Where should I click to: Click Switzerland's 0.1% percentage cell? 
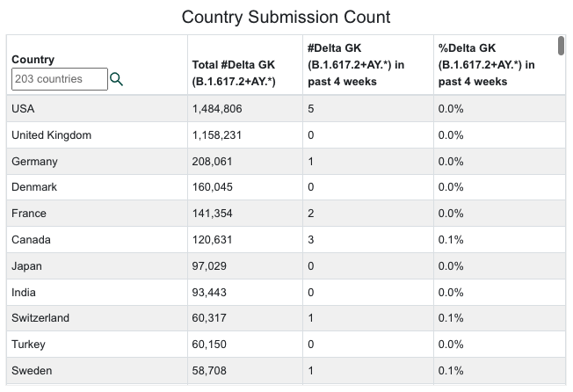[499, 318]
